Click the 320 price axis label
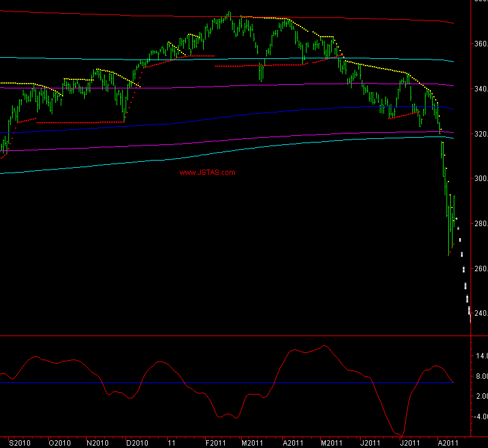This screenshot has width=488, height=448. click(479, 133)
